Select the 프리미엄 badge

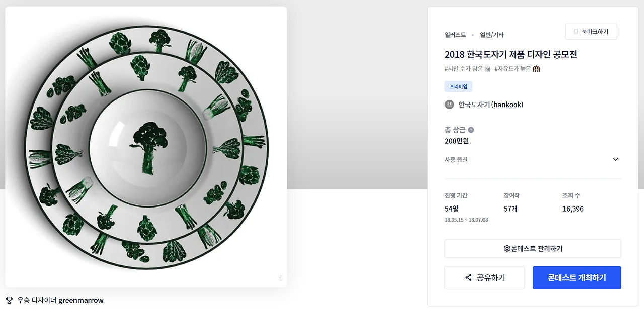tap(458, 86)
